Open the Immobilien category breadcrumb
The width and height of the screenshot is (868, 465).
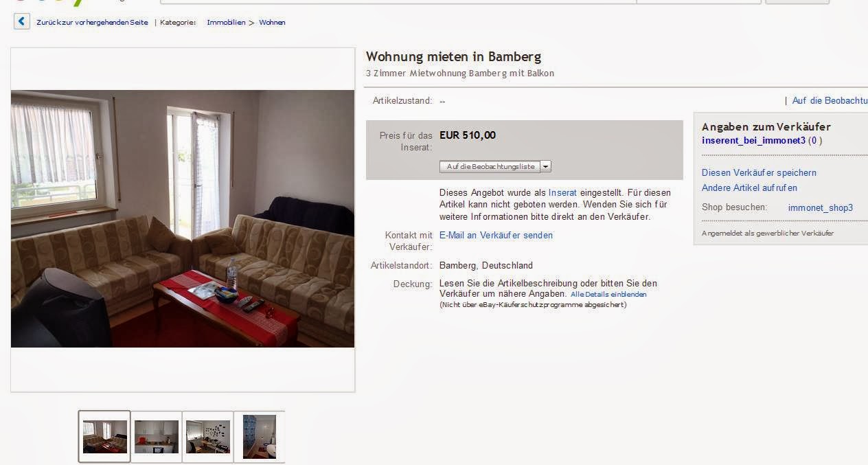click(x=226, y=23)
